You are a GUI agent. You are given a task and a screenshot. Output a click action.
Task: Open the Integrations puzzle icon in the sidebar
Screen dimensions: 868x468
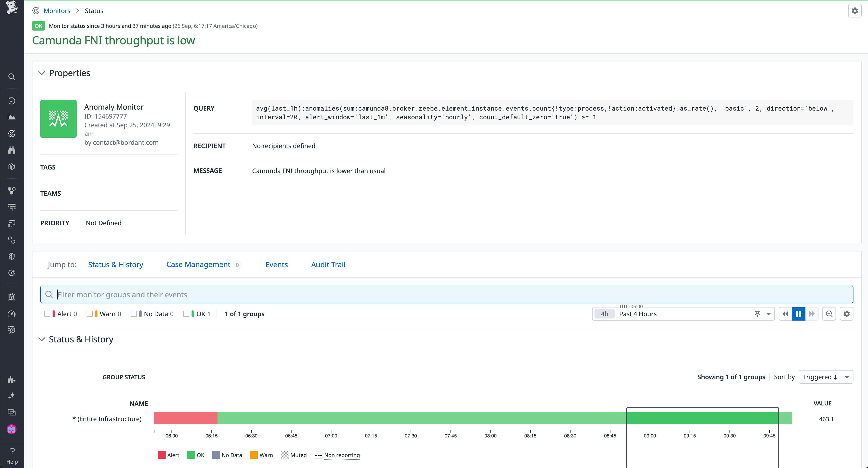point(12,379)
